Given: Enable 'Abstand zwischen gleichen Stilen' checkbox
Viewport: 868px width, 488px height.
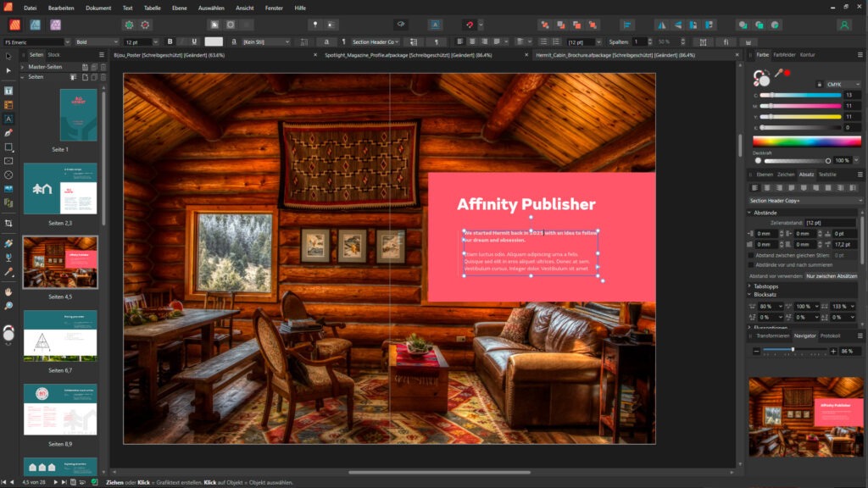Looking at the screenshot, I should coord(751,256).
